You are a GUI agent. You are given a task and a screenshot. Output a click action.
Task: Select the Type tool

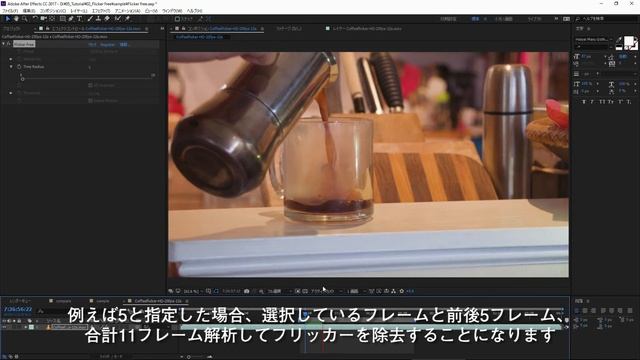79,19
